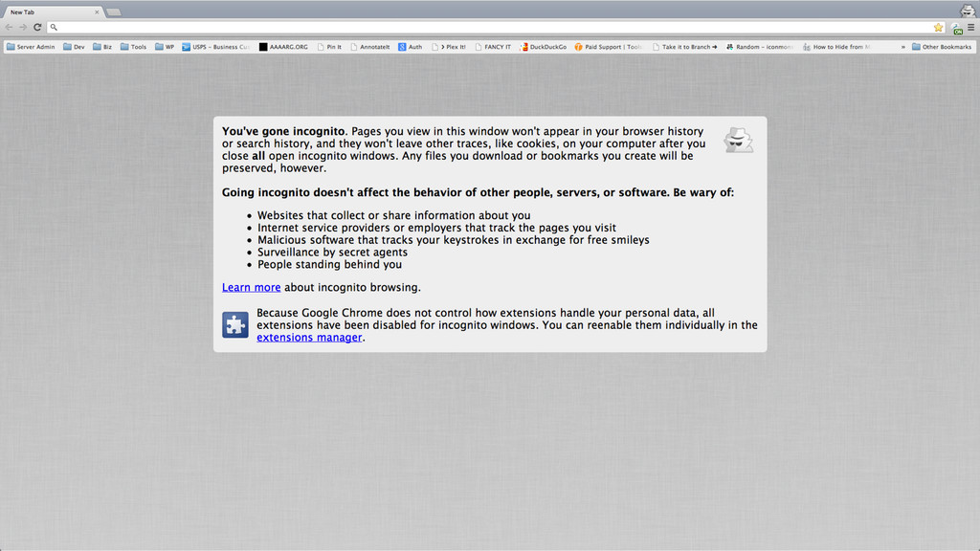Open the WP bookmark folder
The width and height of the screenshot is (980, 551).
point(165,47)
